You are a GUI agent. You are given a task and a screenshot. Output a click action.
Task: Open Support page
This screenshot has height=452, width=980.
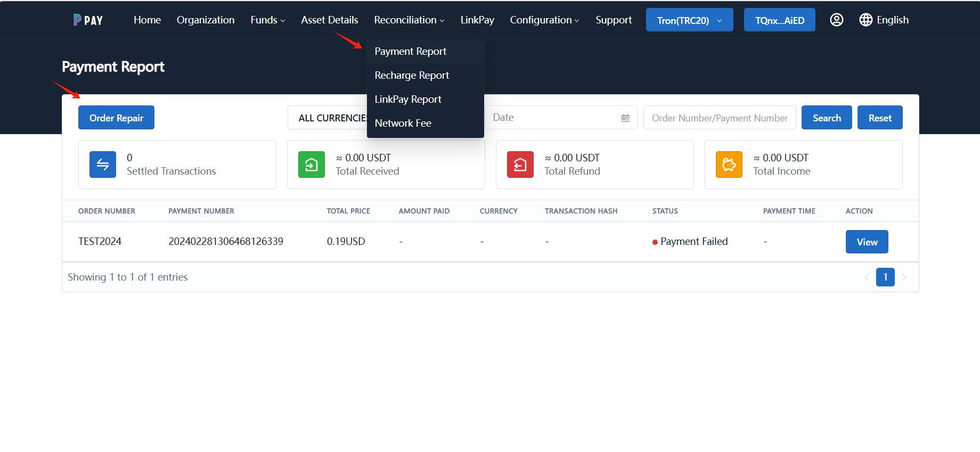pos(614,20)
